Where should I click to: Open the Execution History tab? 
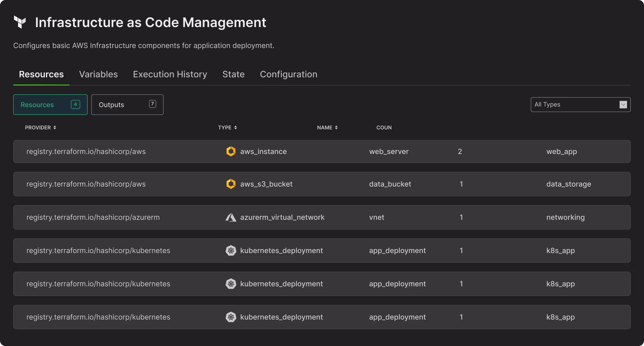[170, 74]
